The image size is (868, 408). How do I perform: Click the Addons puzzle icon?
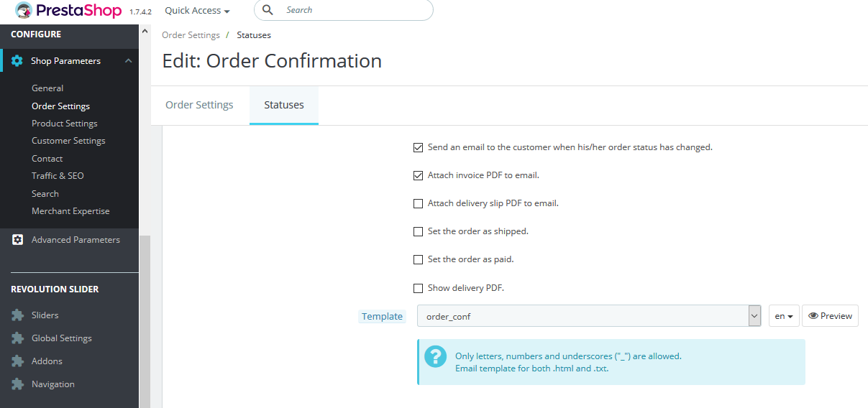point(18,361)
